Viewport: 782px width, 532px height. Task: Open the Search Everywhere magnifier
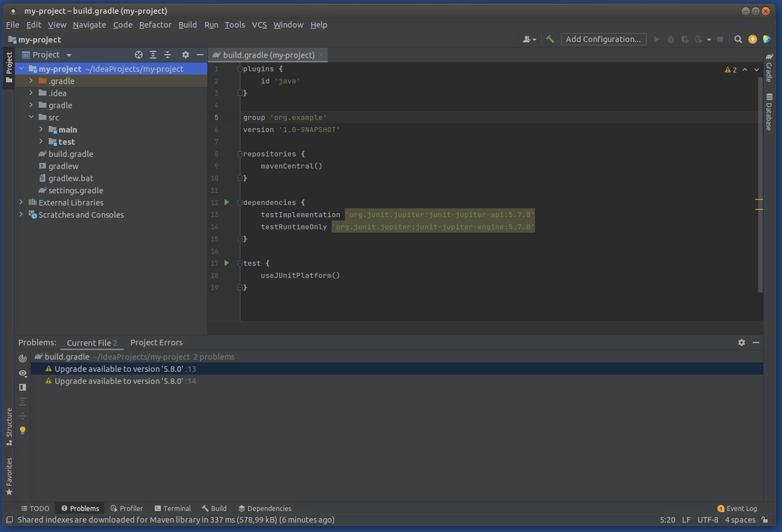pos(738,39)
